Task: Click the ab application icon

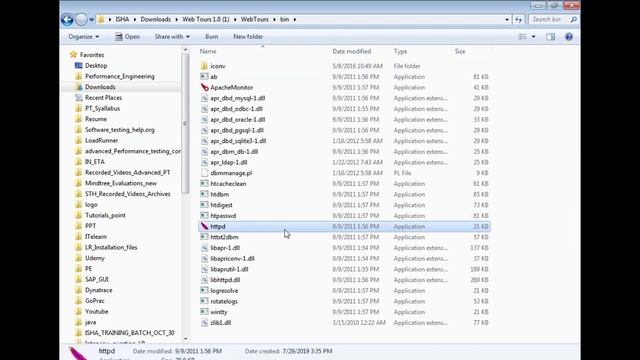Action: [204, 76]
